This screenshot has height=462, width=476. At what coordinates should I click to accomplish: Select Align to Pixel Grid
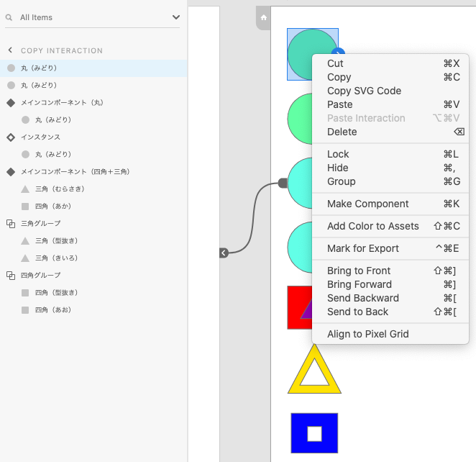click(390, 334)
